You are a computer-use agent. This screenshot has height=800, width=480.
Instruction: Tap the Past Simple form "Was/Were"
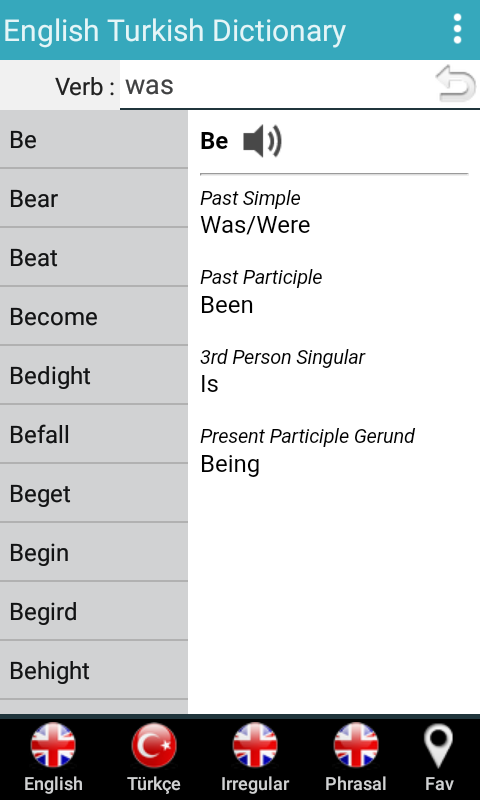[x=255, y=225]
